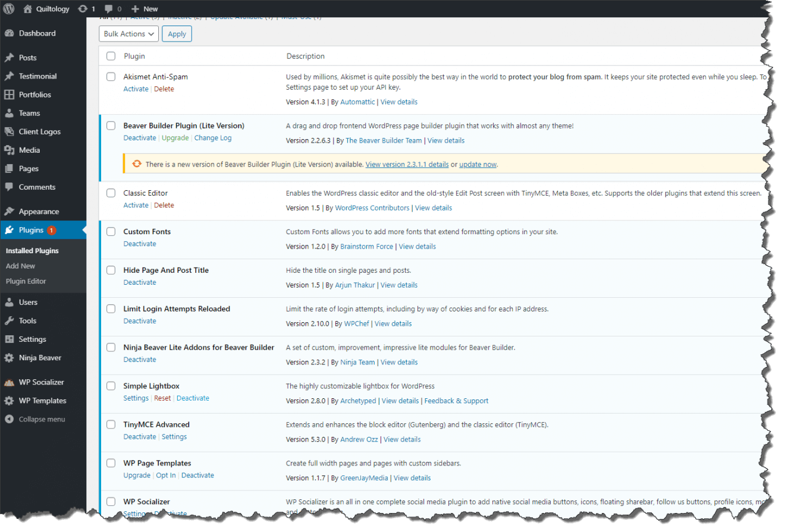Check the Simple Lightbox checkbox

[x=111, y=386]
